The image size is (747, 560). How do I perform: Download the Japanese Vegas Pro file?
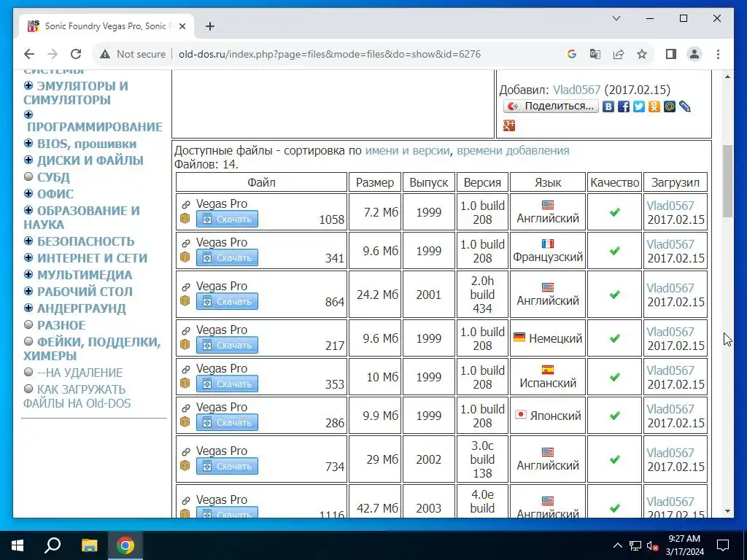(x=228, y=422)
